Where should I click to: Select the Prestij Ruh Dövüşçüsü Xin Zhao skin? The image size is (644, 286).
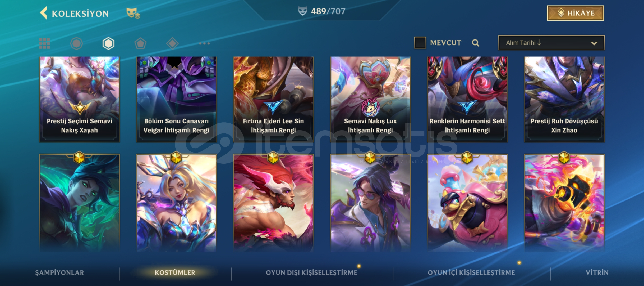[564, 99]
